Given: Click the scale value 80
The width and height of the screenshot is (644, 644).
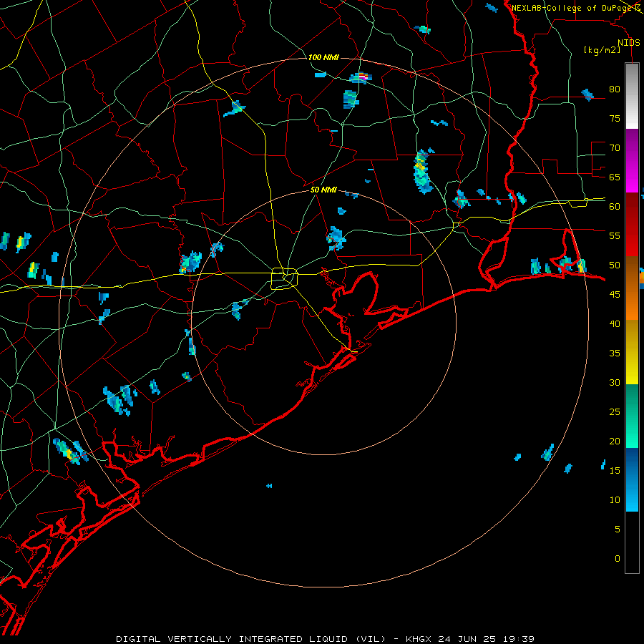Looking at the screenshot, I should [x=615, y=89].
